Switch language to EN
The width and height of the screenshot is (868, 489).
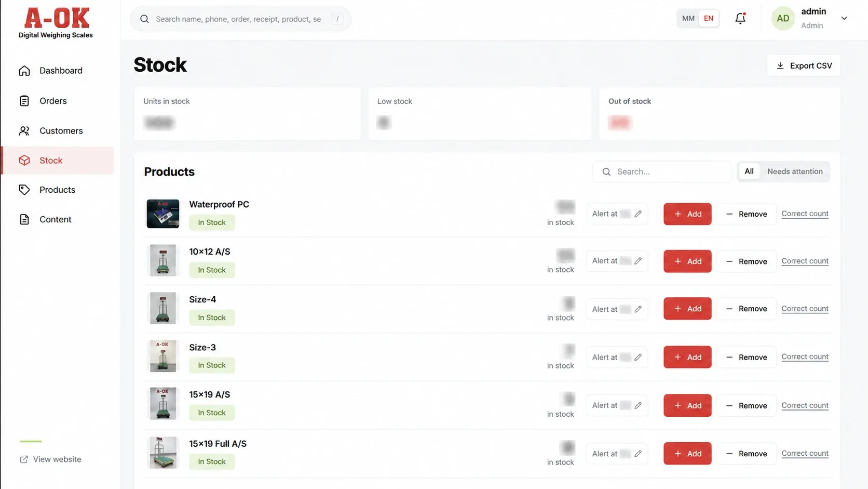[709, 19]
